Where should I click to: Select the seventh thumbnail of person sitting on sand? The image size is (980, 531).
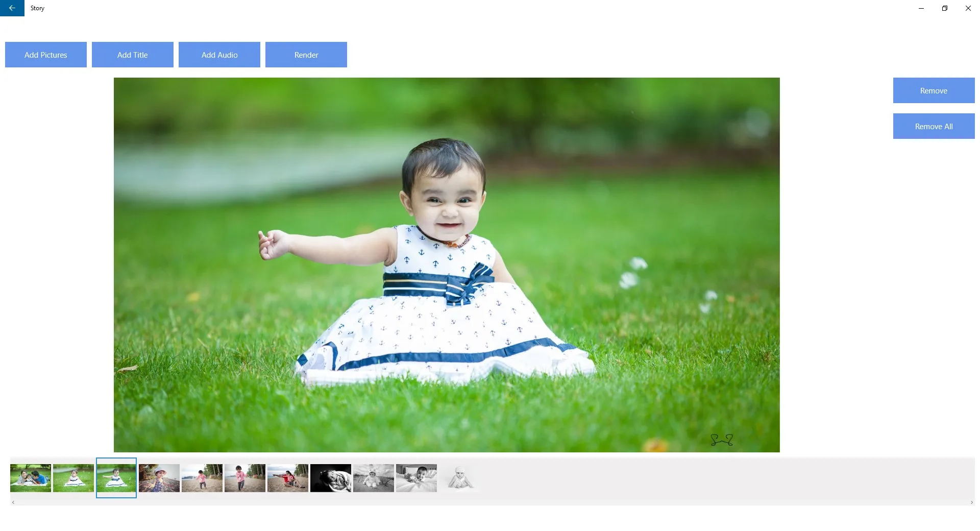point(288,478)
